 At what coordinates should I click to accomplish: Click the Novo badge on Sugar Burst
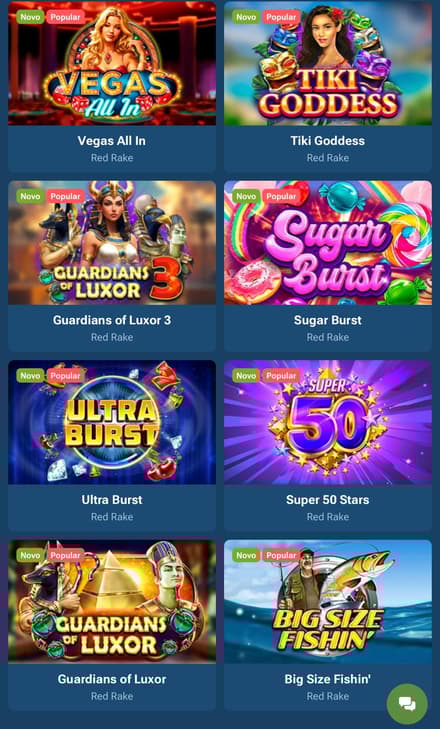(x=246, y=196)
